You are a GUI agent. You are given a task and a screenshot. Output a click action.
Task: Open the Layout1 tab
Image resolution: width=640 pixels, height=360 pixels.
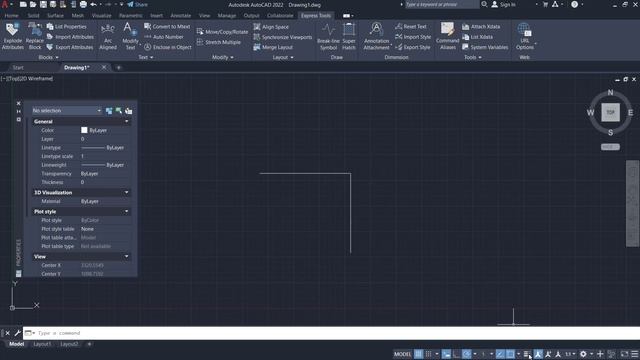42,344
